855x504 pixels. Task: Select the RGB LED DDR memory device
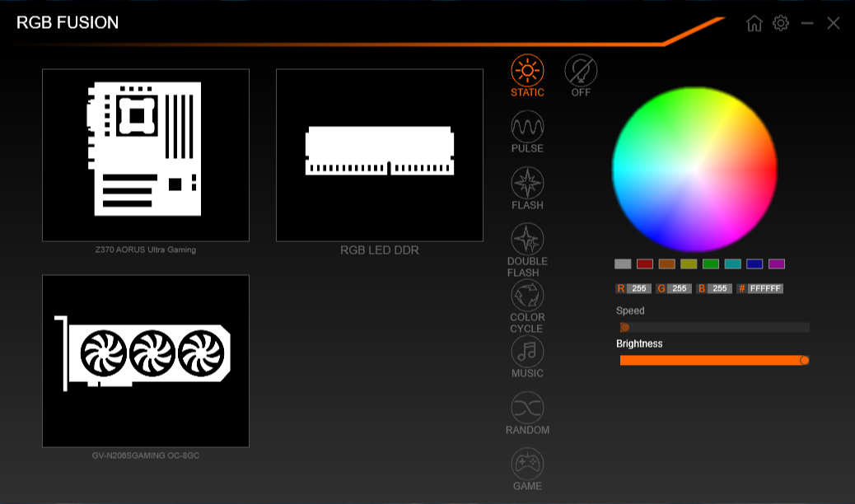click(x=380, y=155)
